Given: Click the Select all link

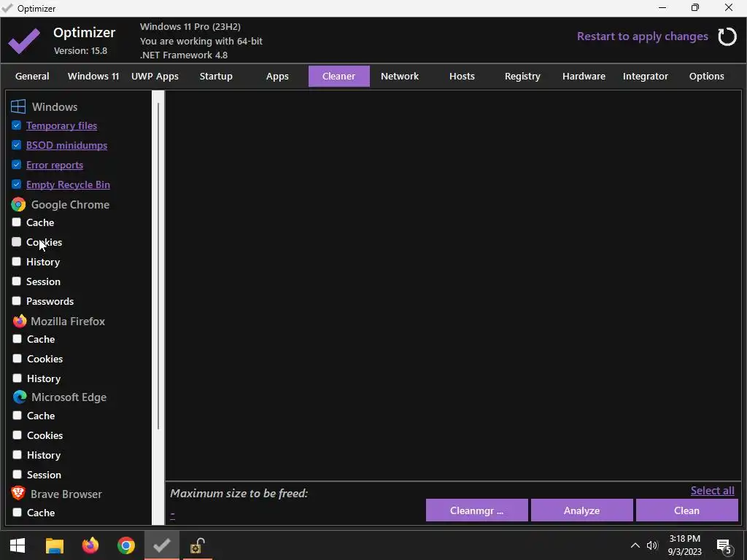Looking at the screenshot, I should point(712,491).
